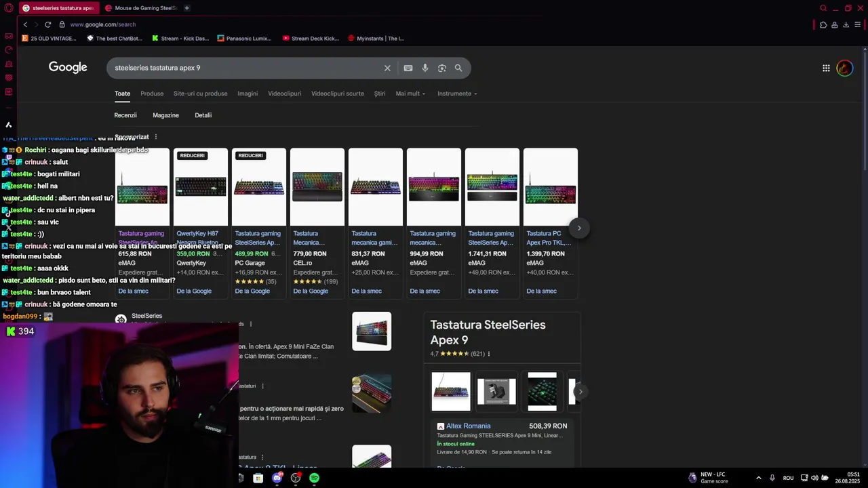Open Microsoft Store taskbar icon

pos(258,478)
